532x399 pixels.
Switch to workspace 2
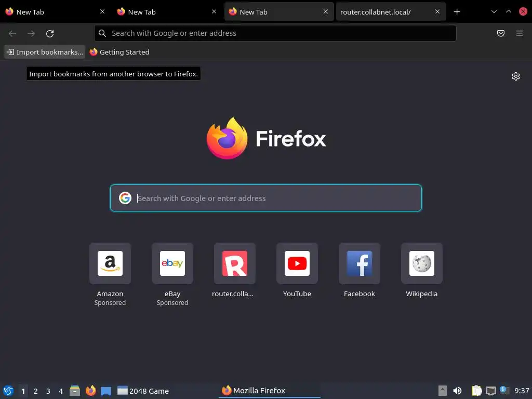click(36, 391)
